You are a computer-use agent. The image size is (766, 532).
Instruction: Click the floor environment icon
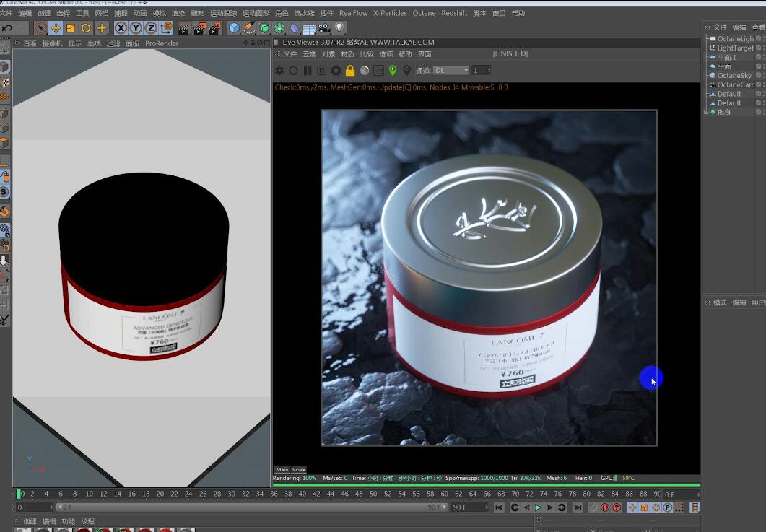[x=309, y=28]
